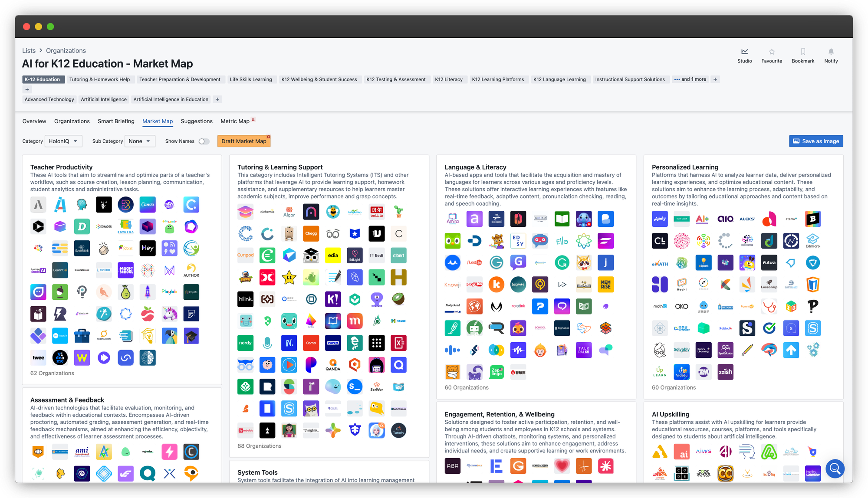Click the Draft Market Map button
Screen dimensions: 868x498
pos(243,141)
